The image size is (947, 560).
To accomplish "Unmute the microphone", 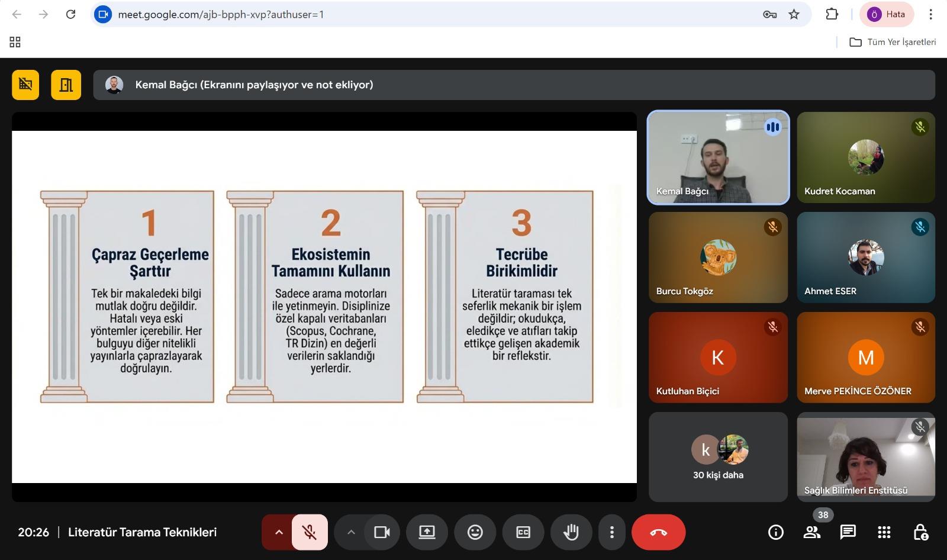I will point(310,532).
